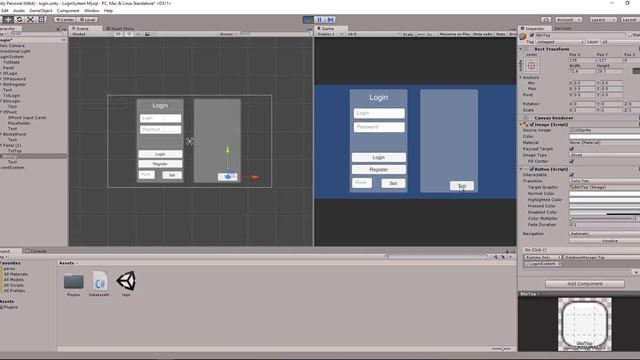Viewport: 640px width, 360px height.
Task: Toggle 2D mode in the Scene view
Action: 118,34
